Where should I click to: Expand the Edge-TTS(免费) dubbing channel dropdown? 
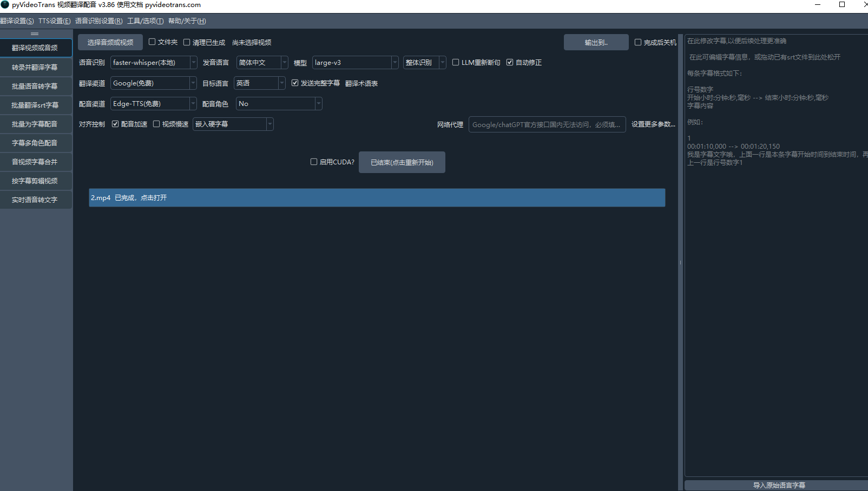(154, 104)
